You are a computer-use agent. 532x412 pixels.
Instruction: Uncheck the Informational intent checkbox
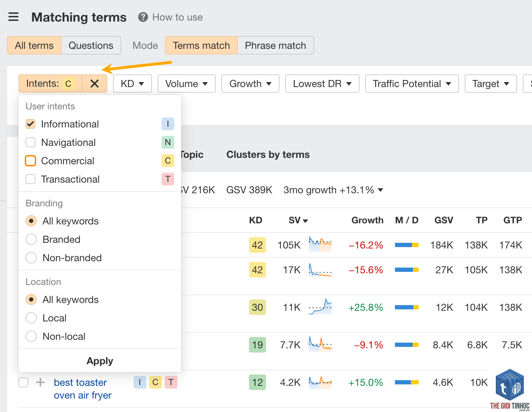point(30,124)
